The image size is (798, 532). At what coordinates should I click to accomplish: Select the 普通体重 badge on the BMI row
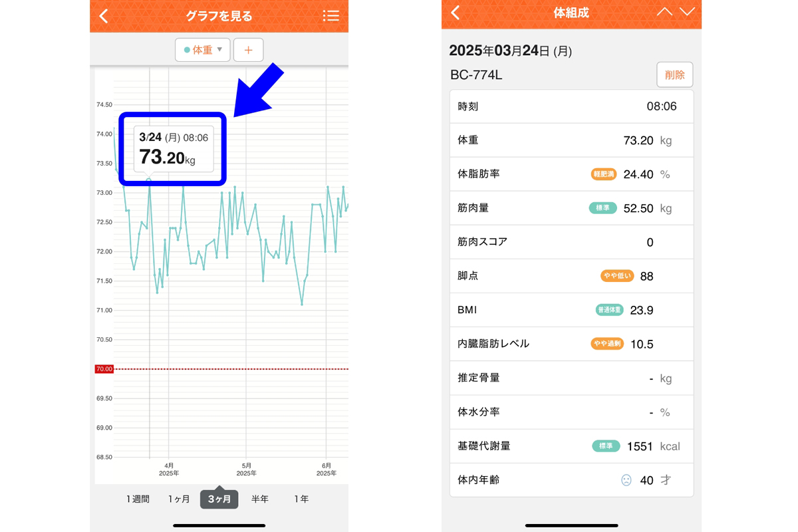coord(609,309)
